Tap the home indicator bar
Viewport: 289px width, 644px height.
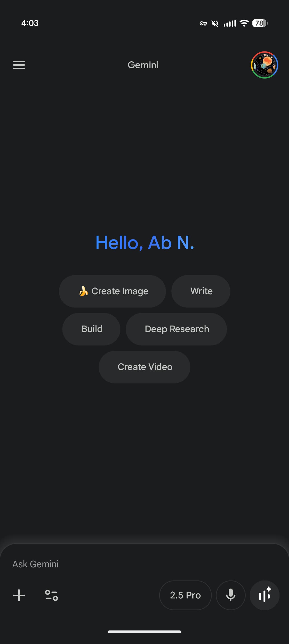[144, 632]
